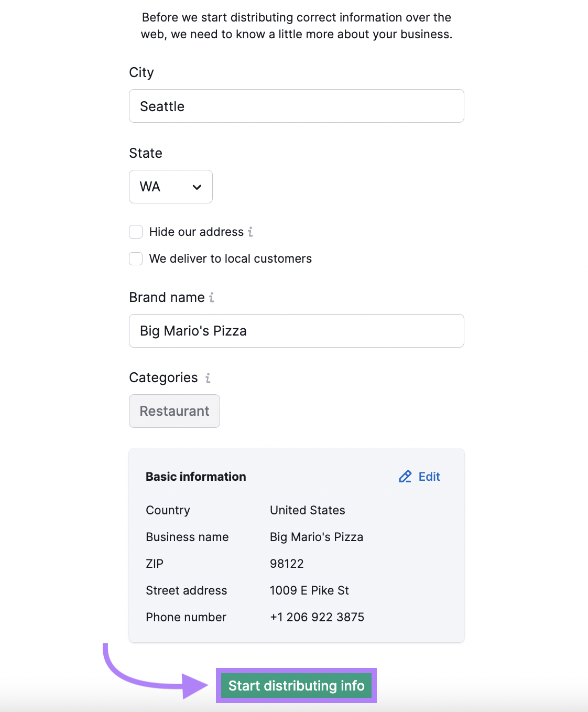Check We deliver to local customers
This screenshot has height=712, width=588.
point(135,258)
